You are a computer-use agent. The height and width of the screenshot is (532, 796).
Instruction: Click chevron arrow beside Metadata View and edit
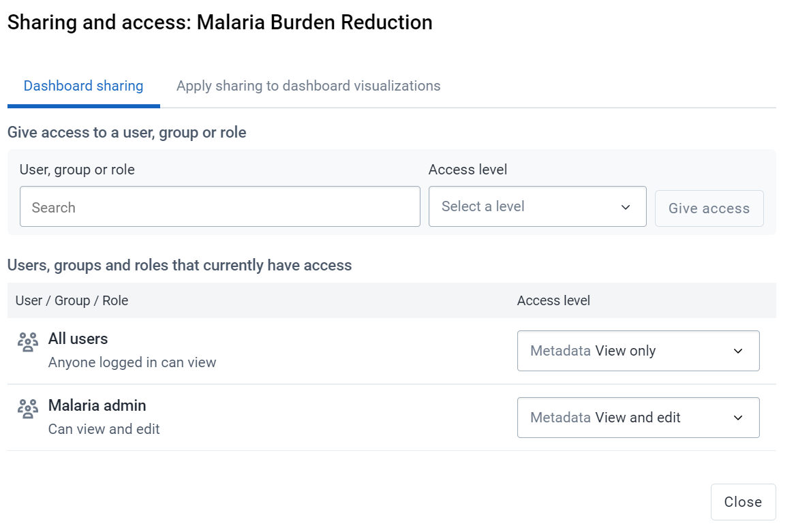(738, 418)
